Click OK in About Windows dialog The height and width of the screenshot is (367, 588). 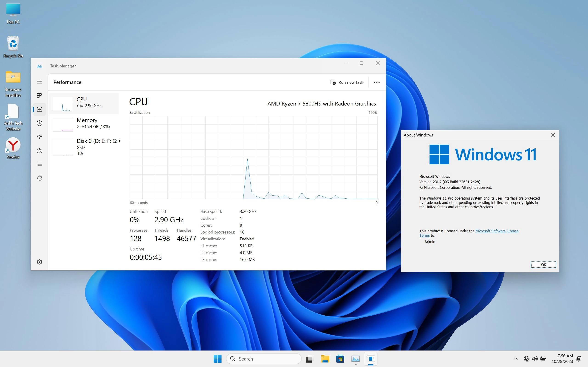click(x=543, y=264)
